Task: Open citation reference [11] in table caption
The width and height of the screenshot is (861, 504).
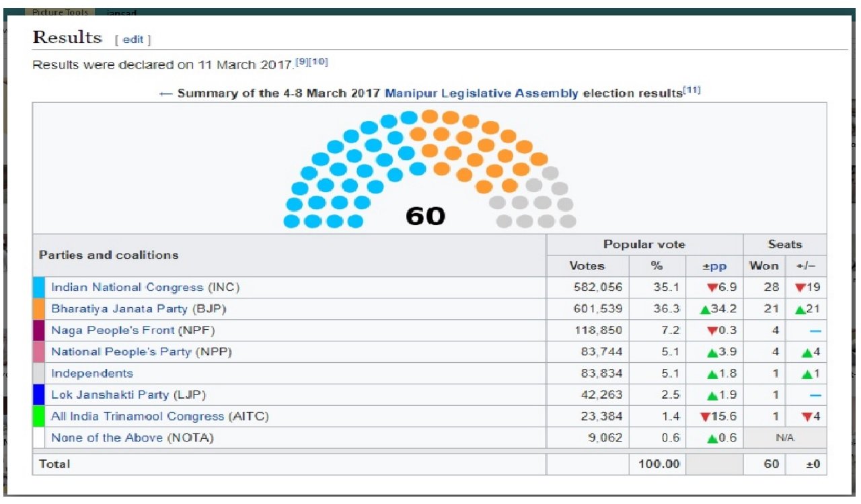Action: point(691,90)
